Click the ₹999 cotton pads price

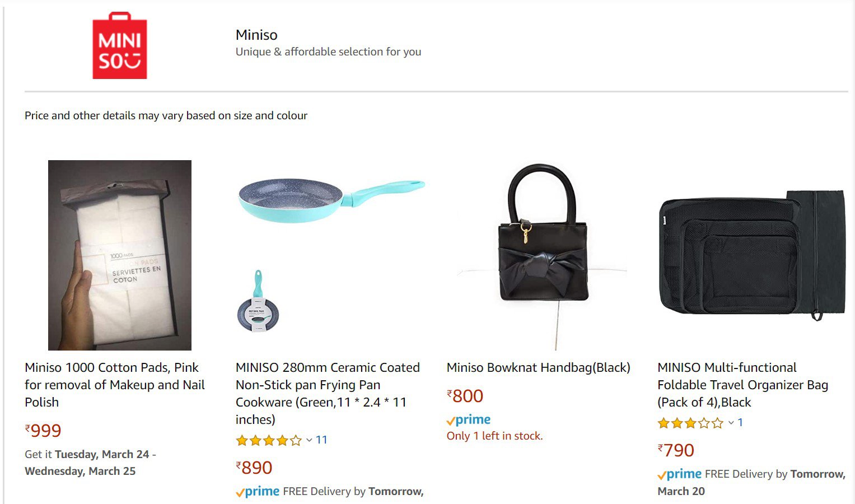(x=43, y=430)
